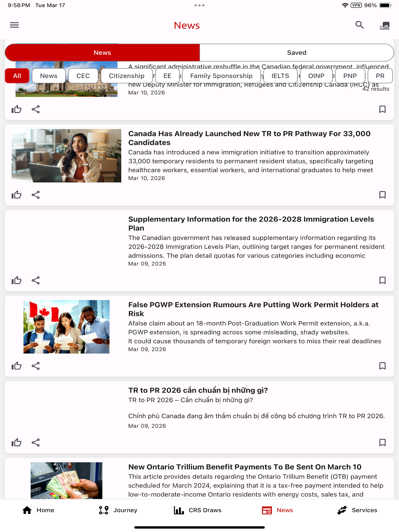Tap the battery indicator in status bar
This screenshot has height=532, width=399.
click(385, 5)
